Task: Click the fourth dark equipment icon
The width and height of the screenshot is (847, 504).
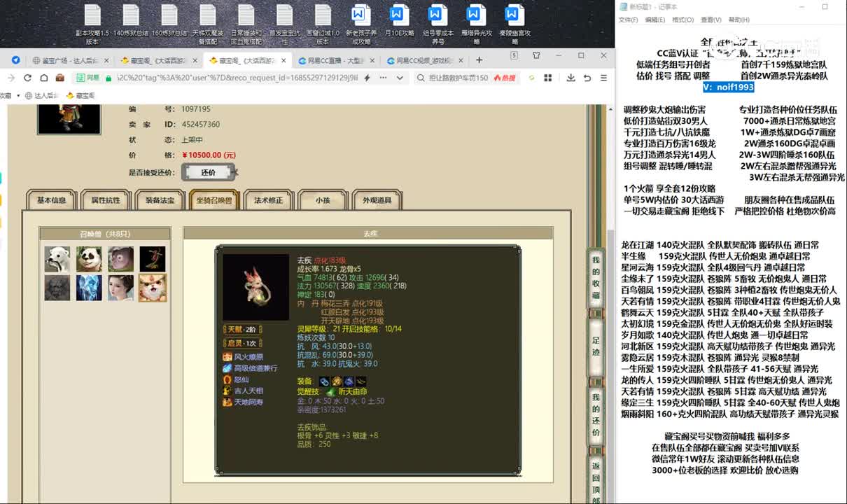Action: click(360, 381)
